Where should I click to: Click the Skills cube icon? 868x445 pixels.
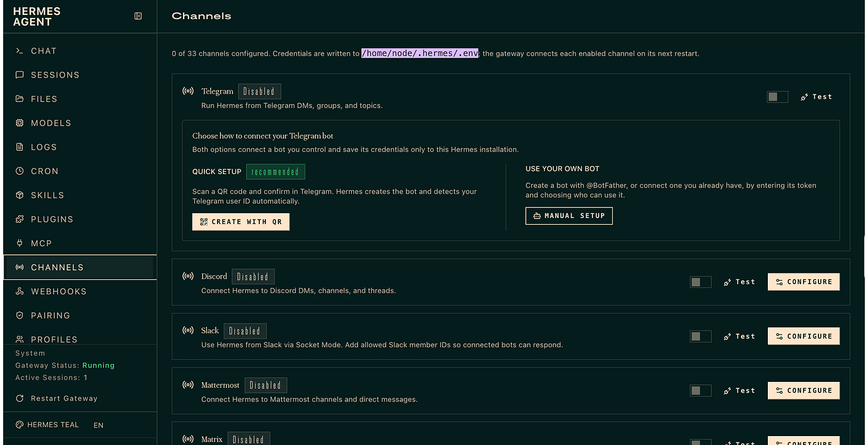tap(20, 195)
